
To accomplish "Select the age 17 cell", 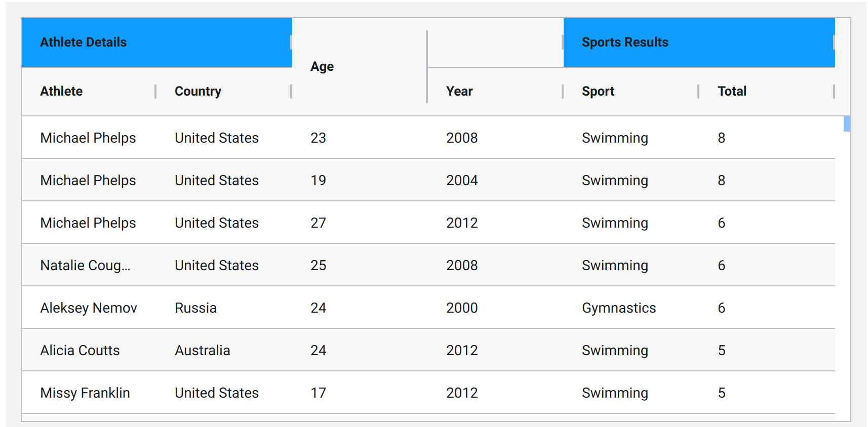I will [x=319, y=393].
